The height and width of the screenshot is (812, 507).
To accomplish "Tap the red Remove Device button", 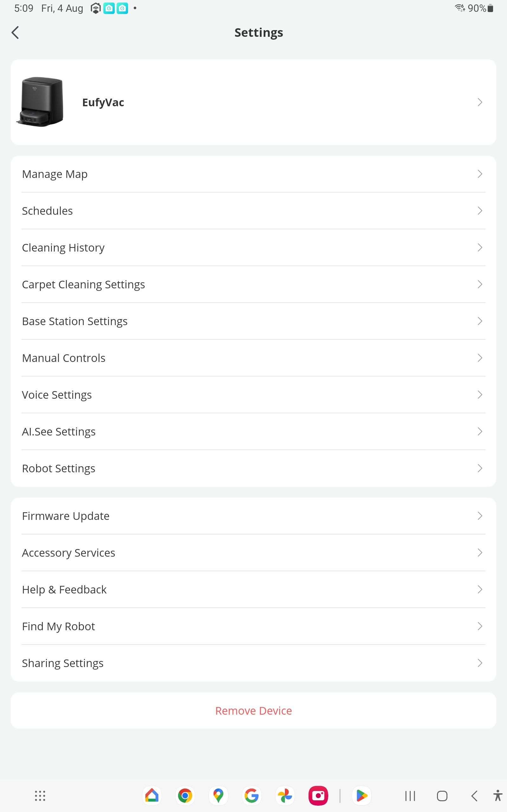I will pos(253,711).
